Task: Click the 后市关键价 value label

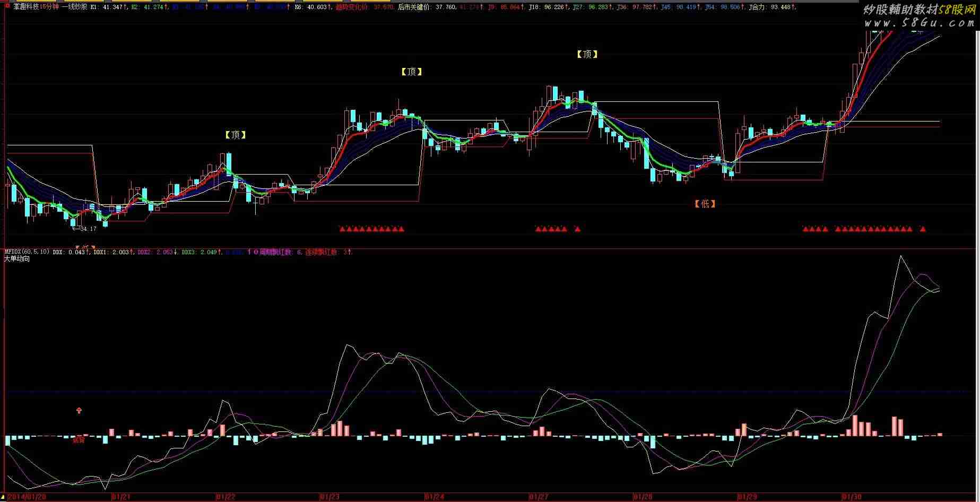Action: pos(427,7)
